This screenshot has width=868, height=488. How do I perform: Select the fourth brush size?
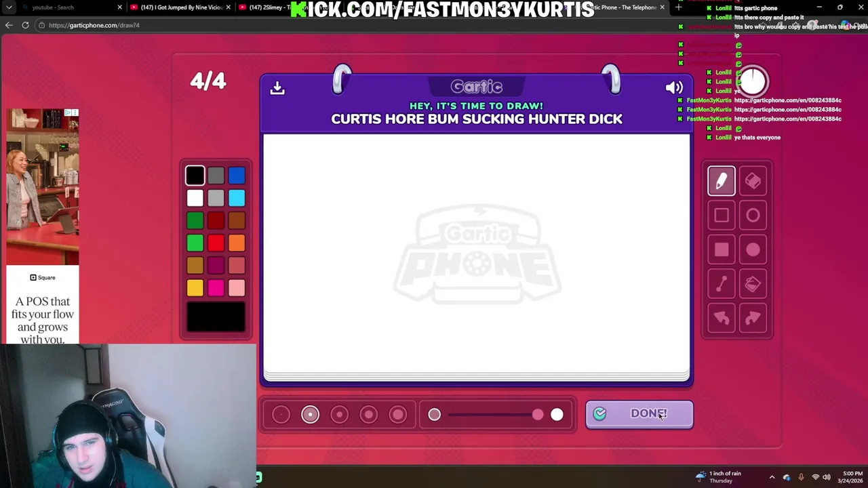pos(368,414)
